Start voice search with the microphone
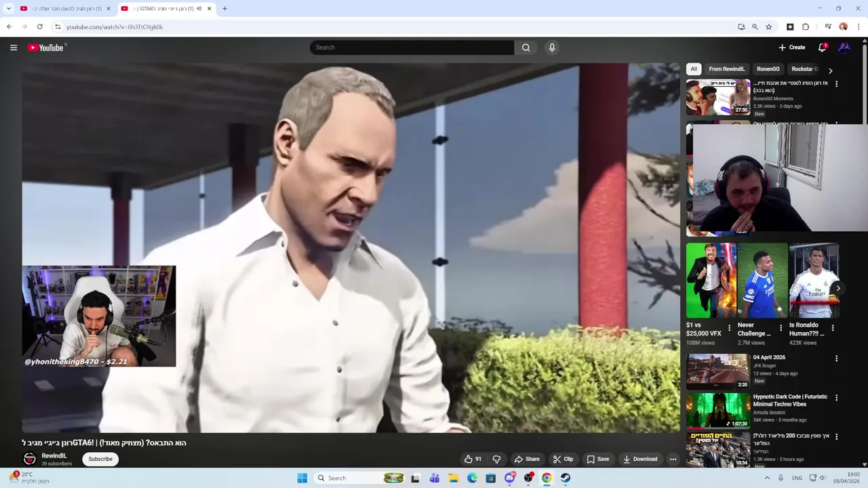This screenshot has height=488, width=868. [x=552, y=47]
